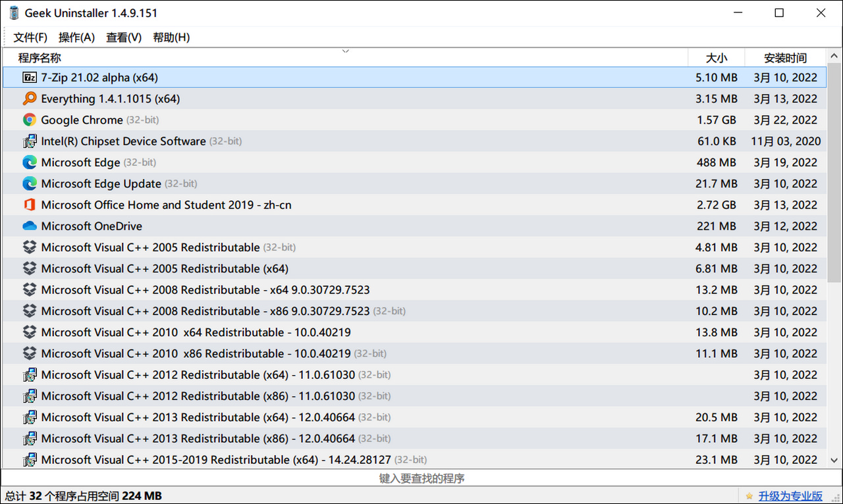This screenshot has width=843, height=504.
Task: Open the 文件(F) menu
Action: point(30,38)
